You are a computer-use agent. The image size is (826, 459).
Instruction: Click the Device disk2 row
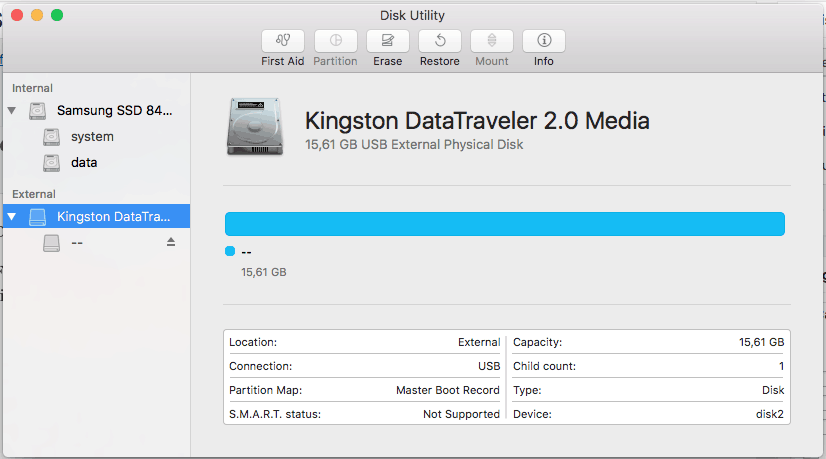click(x=648, y=414)
